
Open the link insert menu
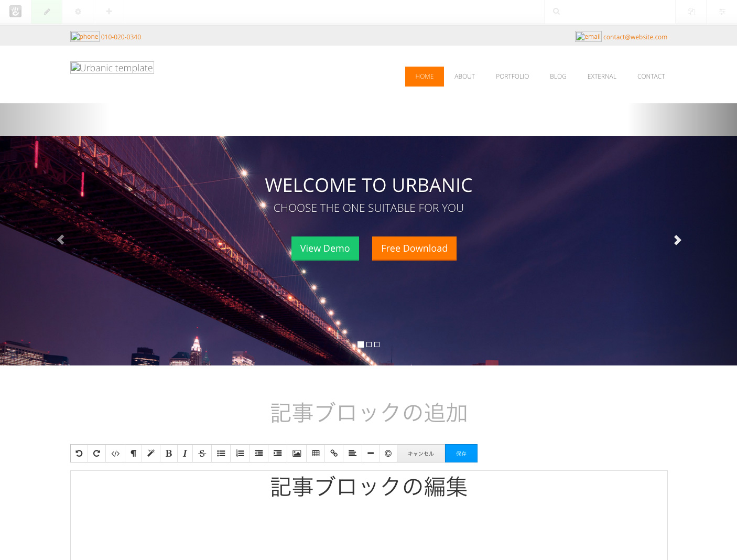[334, 454]
